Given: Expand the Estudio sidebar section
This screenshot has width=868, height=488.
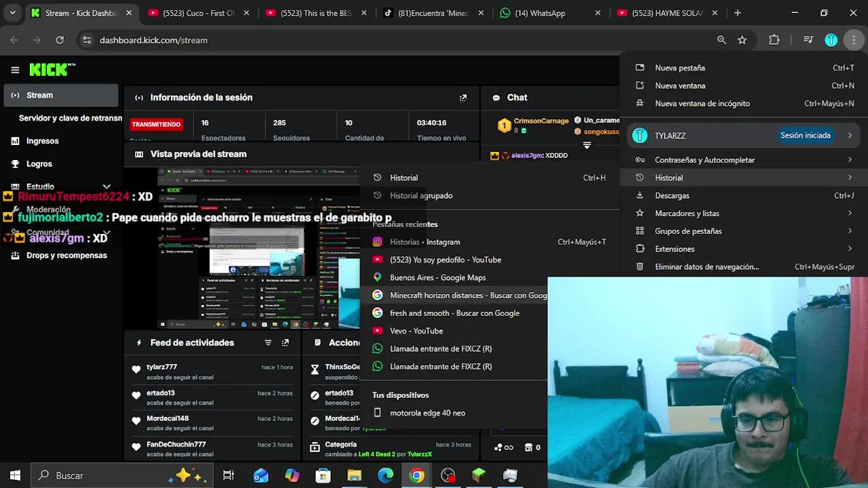Looking at the screenshot, I should tap(106, 186).
